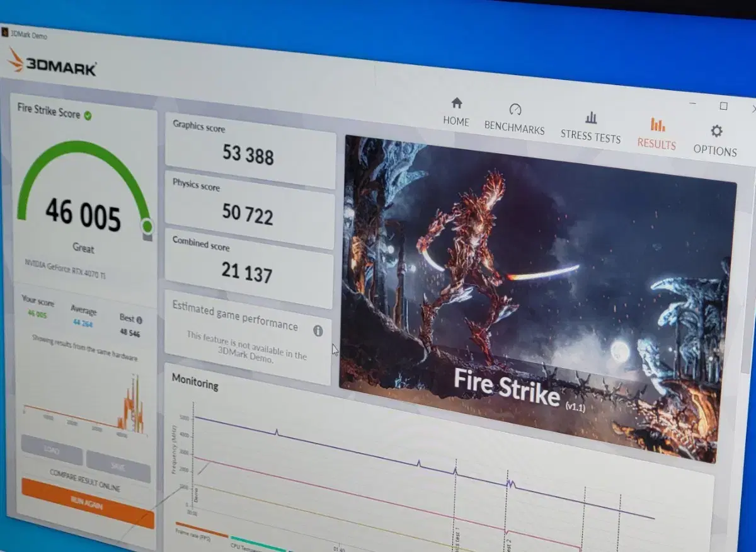The width and height of the screenshot is (756, 552).
Task: Click the Average score 44 264
Action: (x=83, y=325)
